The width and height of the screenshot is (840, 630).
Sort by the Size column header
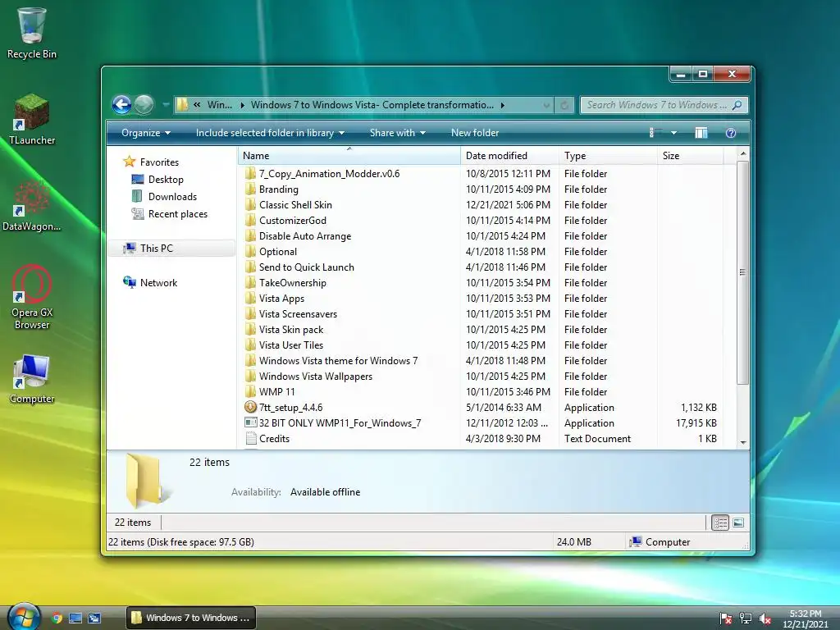pyautogui.click(x=690, y=156)
